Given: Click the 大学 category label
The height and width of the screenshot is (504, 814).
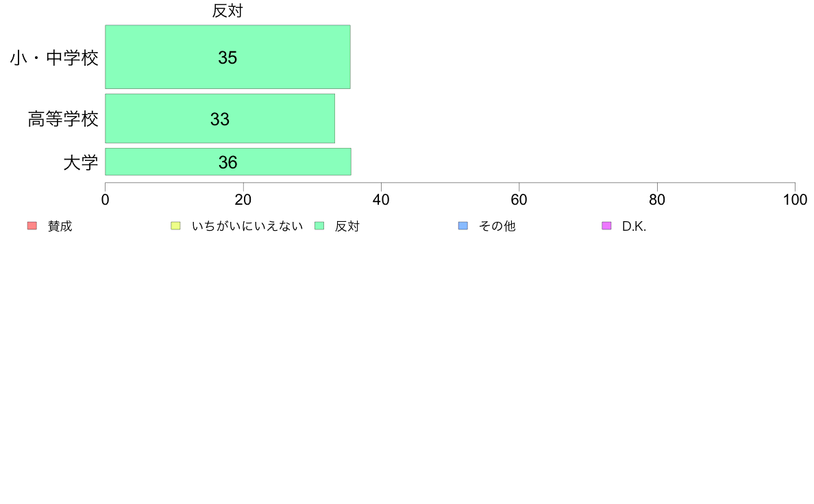Looking at the screenshot, I should pyautogui.click(x=80, y=162).
